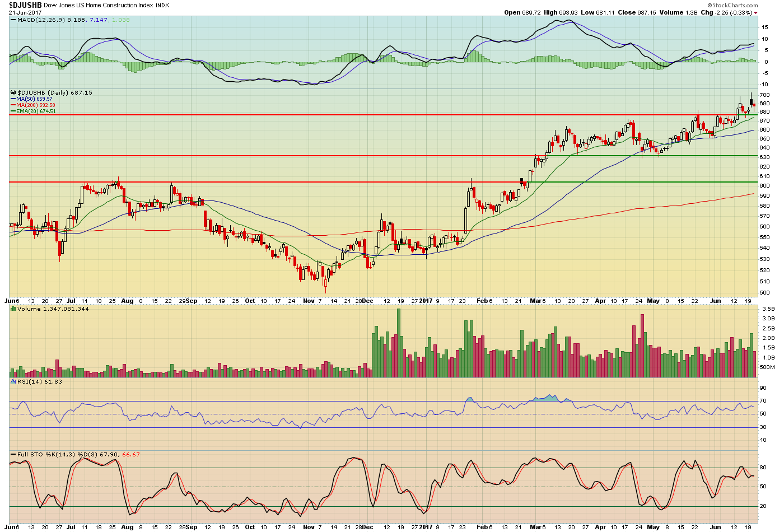Click the 500M label on the volume axis
The width and height of the screenshot is (784, 532).
point(767,367)
